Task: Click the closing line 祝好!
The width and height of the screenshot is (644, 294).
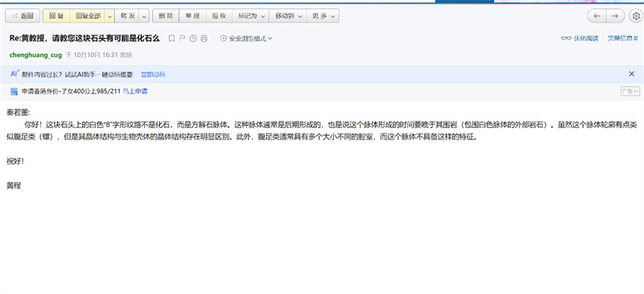Action: click(15, 161)
